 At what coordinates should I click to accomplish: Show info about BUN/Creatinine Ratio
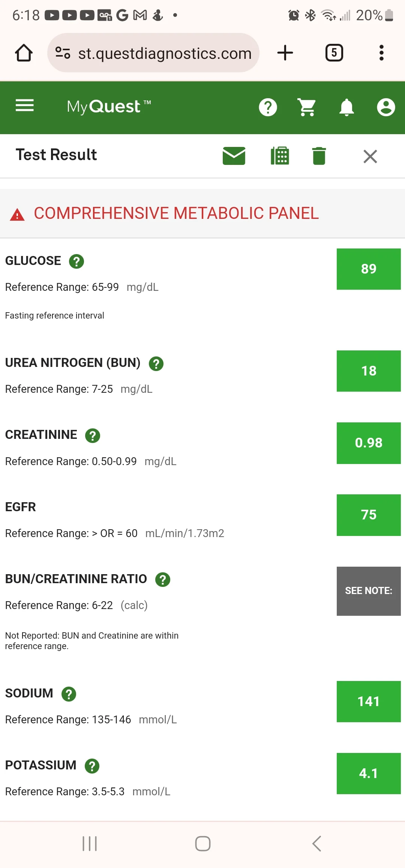point(163,579)
